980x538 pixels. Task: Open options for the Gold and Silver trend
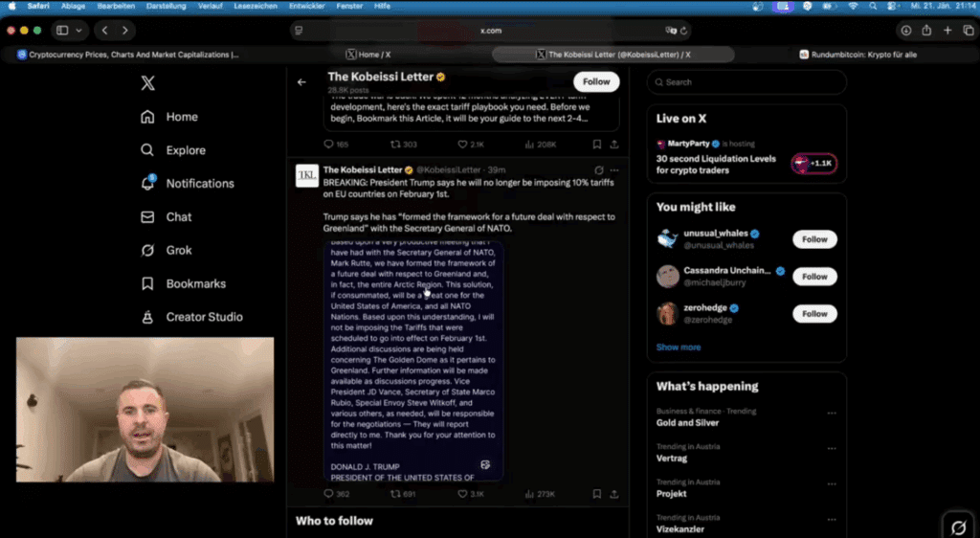[x=832, y=413]
